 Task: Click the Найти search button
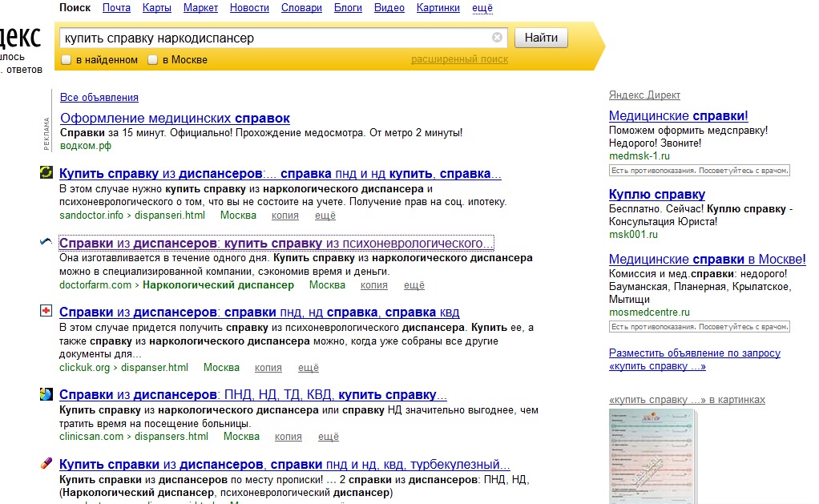point(541,38)
